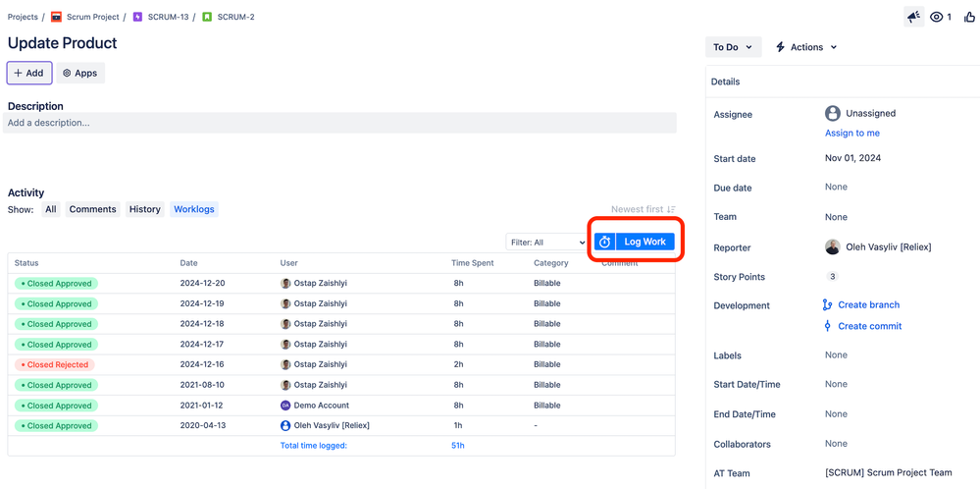Click the thumbs-up vote icon
This screenshot has width=980, height=489.
point(969,17)
